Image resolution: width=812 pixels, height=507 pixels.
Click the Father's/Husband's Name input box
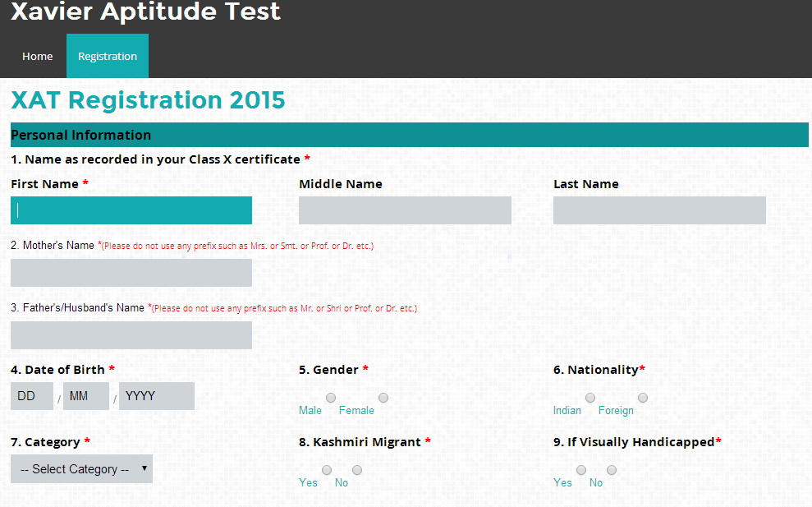coord(131,334)
